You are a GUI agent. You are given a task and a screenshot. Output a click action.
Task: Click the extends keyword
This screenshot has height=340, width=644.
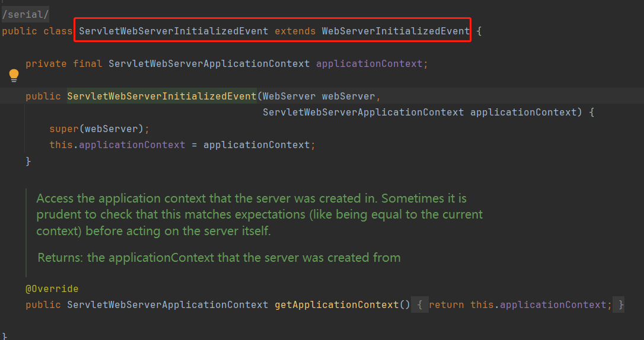(295, 31)
